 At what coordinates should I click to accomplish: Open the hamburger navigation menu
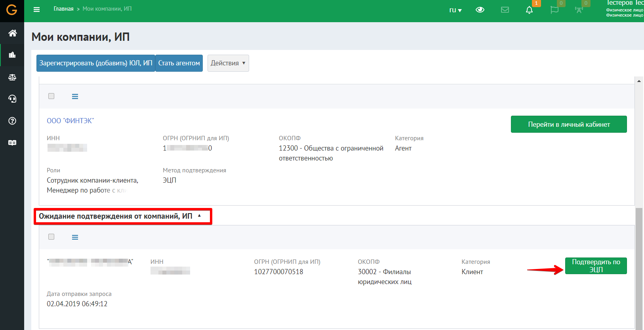coord(36,10)
